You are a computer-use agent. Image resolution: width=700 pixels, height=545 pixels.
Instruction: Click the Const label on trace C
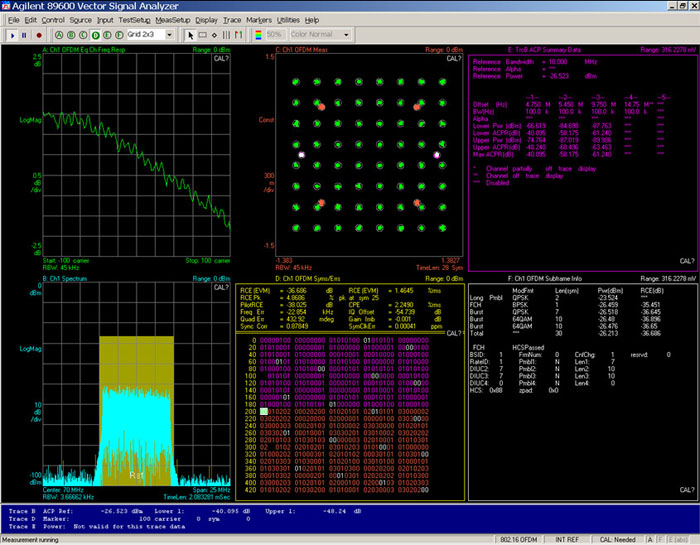(x=266, y=120)
